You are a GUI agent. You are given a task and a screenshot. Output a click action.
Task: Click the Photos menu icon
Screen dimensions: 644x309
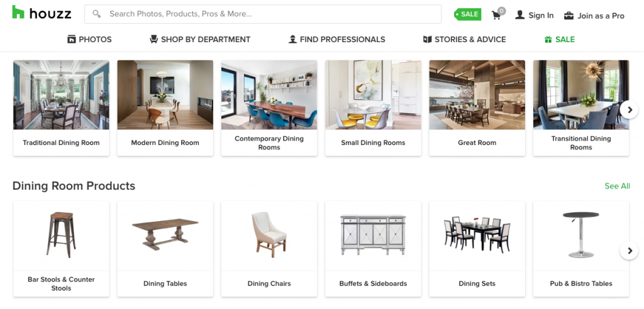coord(72,40)
